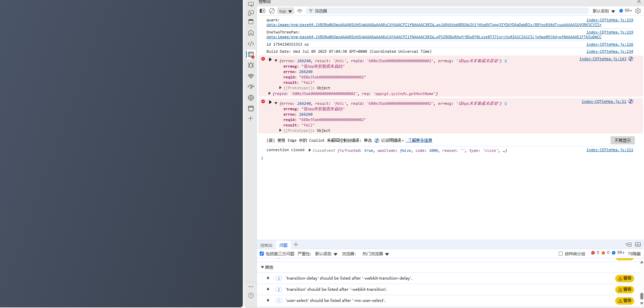Toggle device emulation icon in DevTools sidebar

pyautogui.click(x=251, y=13)
